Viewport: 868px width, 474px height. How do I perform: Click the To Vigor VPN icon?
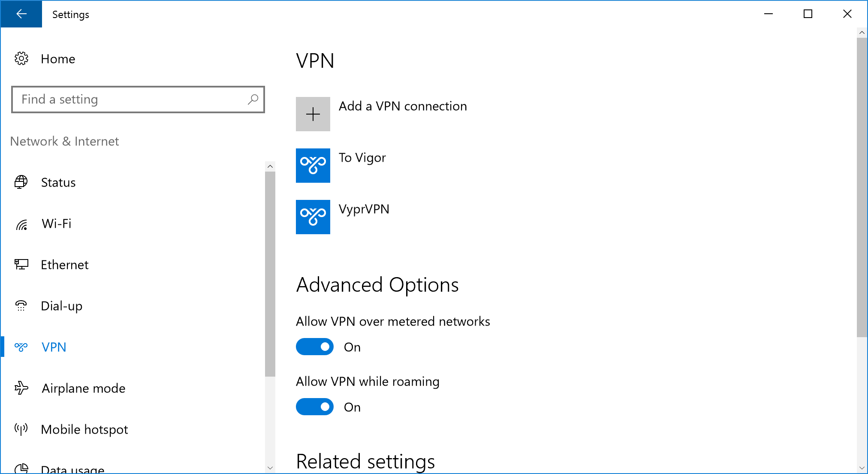[x=313, y=166]
